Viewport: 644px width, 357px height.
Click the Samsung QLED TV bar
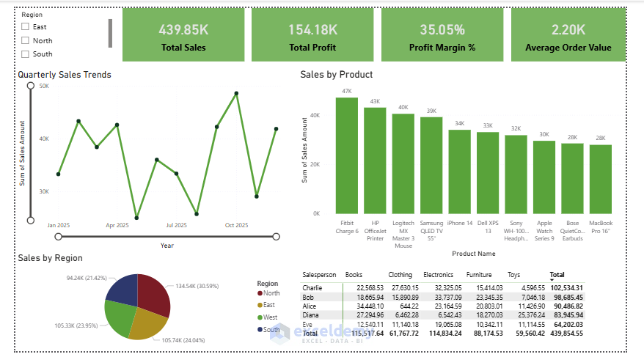[x=431, y=166]
